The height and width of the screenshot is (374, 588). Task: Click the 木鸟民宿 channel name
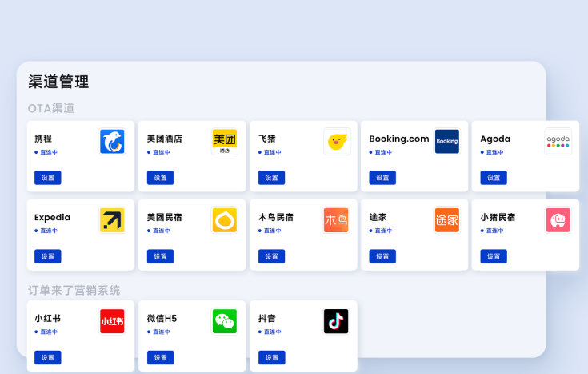click(x=276, y=217)
